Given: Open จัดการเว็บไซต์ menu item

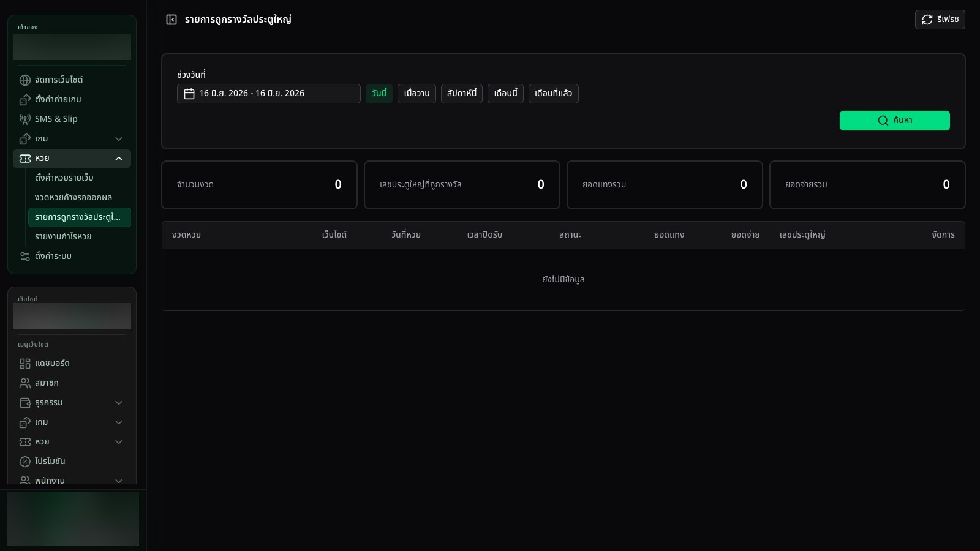Looking at the screenshot, I should [x=72, y=80].
